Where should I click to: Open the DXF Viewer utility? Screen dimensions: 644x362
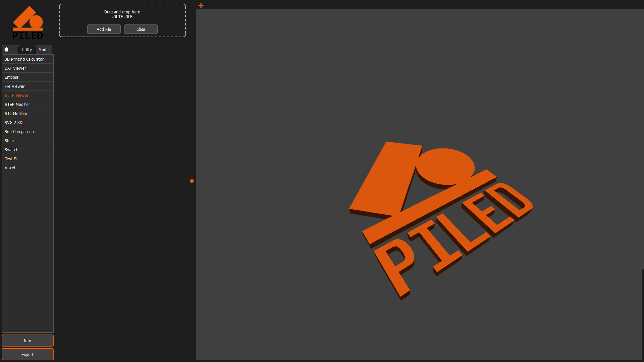[15, 68]
